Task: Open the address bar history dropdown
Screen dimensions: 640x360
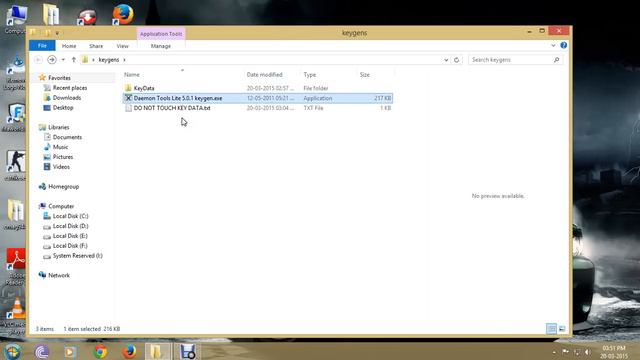Action: [446, 60]
